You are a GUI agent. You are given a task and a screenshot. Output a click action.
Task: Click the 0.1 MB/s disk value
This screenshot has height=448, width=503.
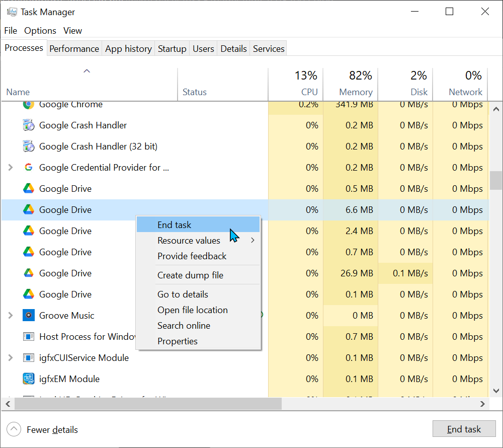tap(410, 273)
